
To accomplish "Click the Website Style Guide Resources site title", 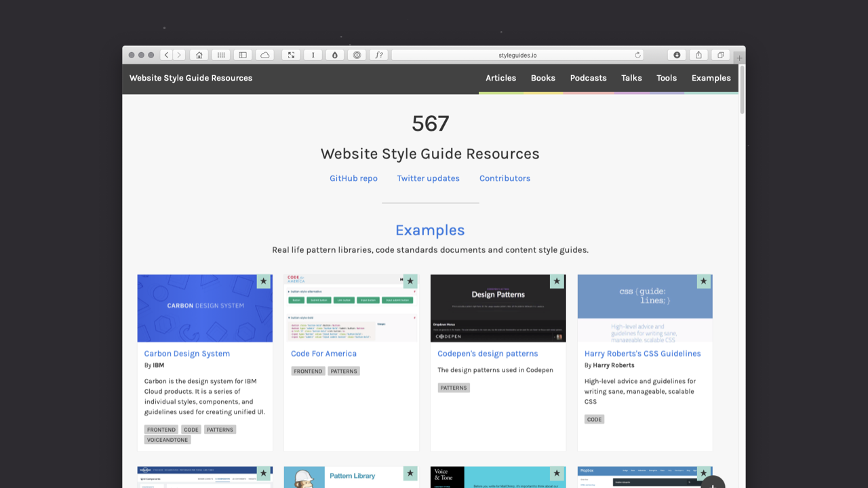I will click(x=191, y=78).
